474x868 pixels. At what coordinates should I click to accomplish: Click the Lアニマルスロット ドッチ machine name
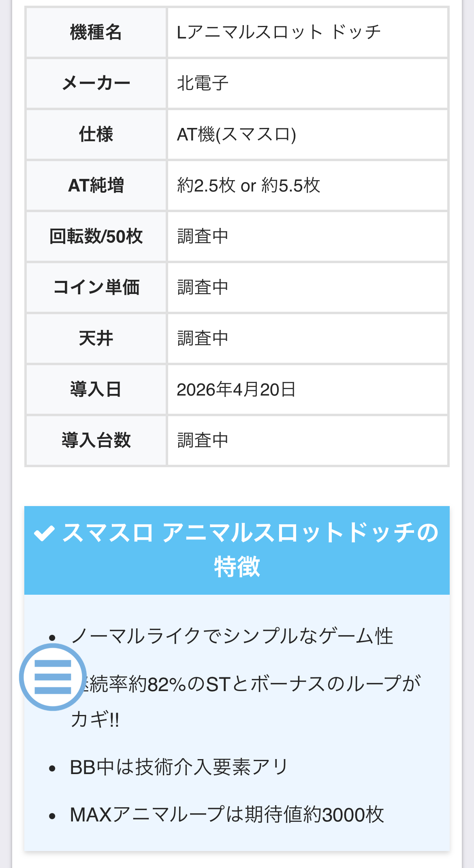tap(279, 32)
